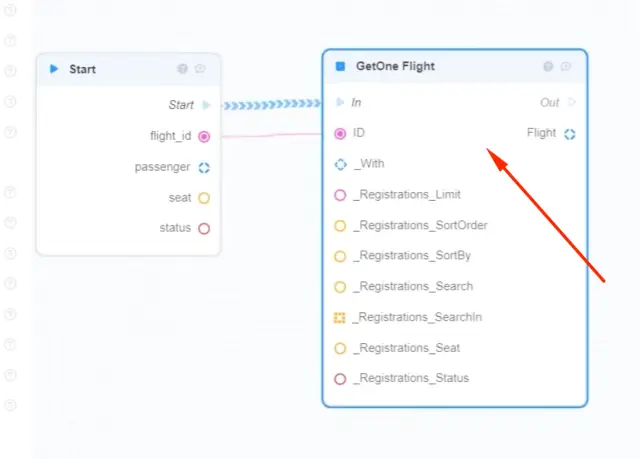The image size is (640, 459).
Task: Click the blue square icon beside GetOne Flight
Action: (340, 67)
